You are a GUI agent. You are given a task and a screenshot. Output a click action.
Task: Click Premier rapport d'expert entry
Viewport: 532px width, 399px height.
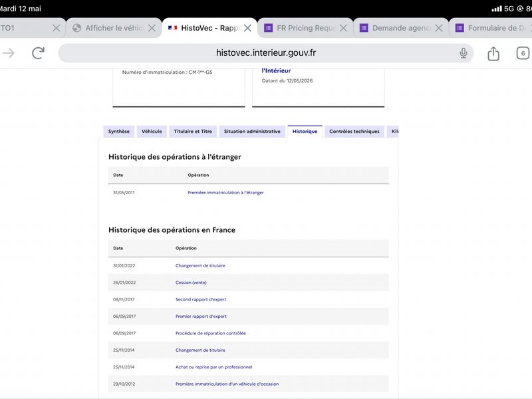201,317
